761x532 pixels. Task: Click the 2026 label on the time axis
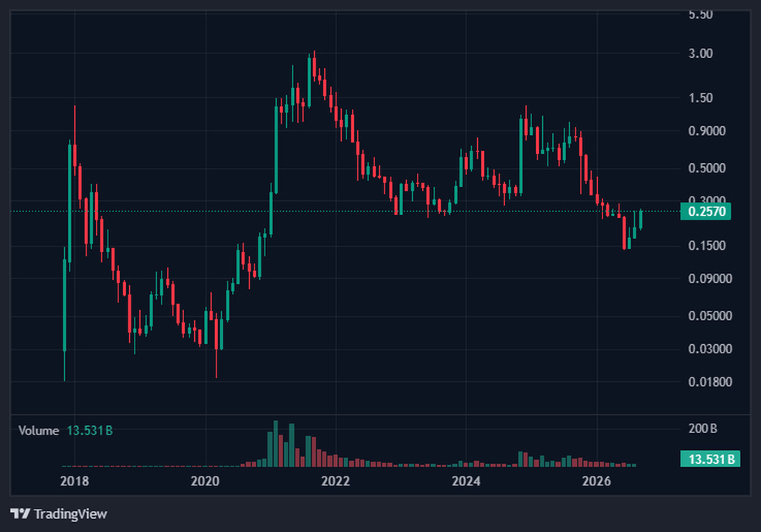pyautogui.click(x=596, y=481)
